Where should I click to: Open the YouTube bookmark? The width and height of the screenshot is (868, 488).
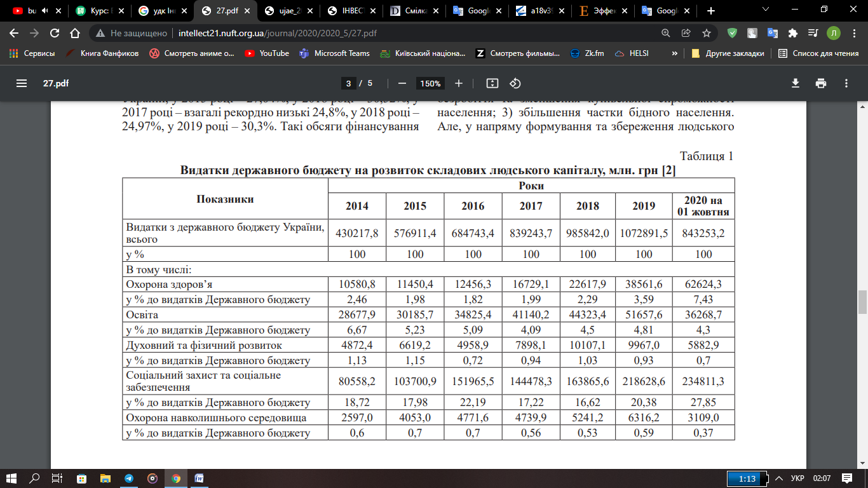coord(267,53)
